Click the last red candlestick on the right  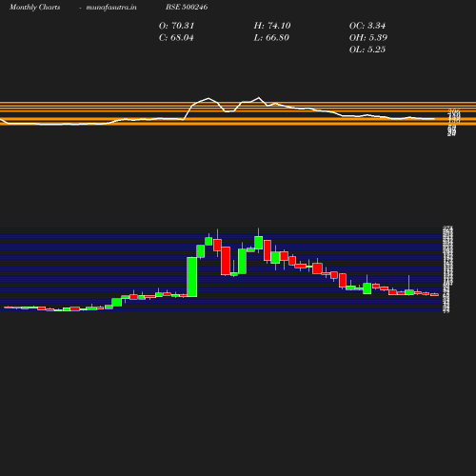tap(434, 294)
